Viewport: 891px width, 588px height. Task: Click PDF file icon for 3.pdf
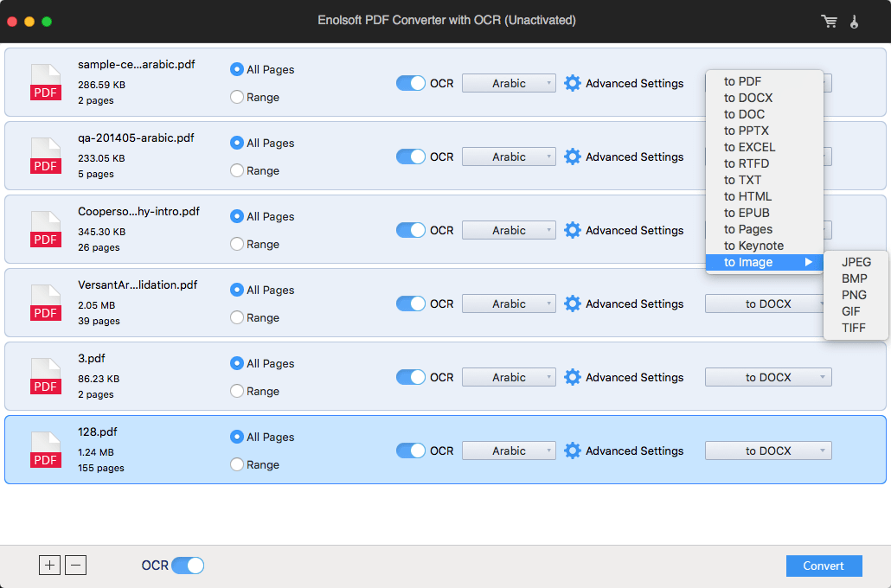point(46,376)
